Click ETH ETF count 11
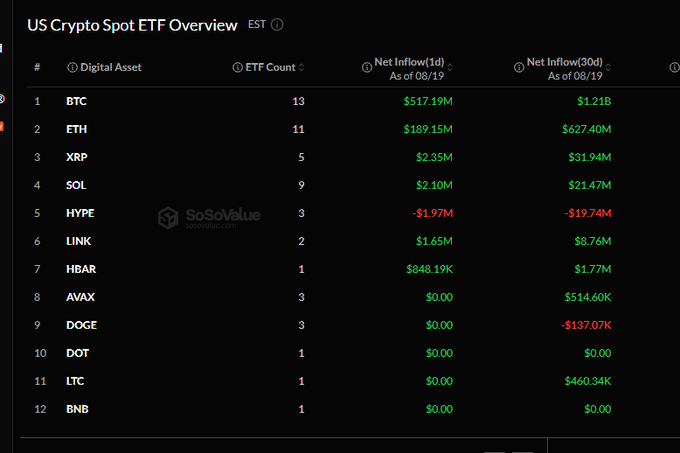The width and height of the screenshot is (680, 453). tap(298, 129)
